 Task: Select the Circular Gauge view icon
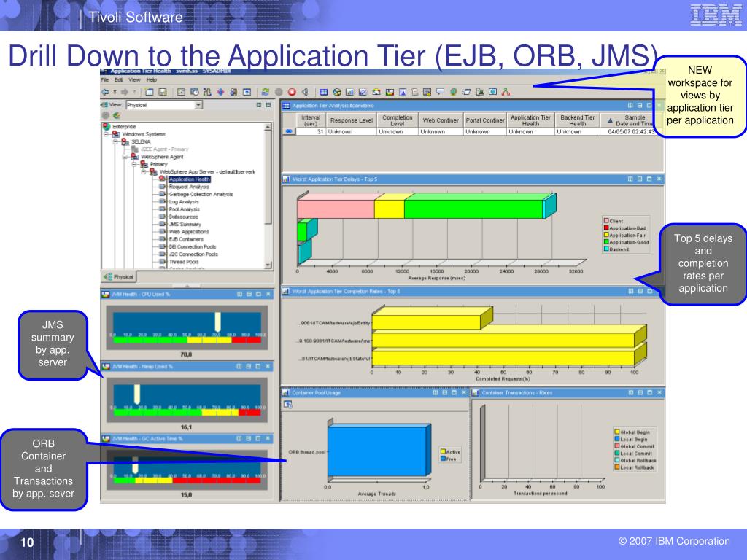376,92
